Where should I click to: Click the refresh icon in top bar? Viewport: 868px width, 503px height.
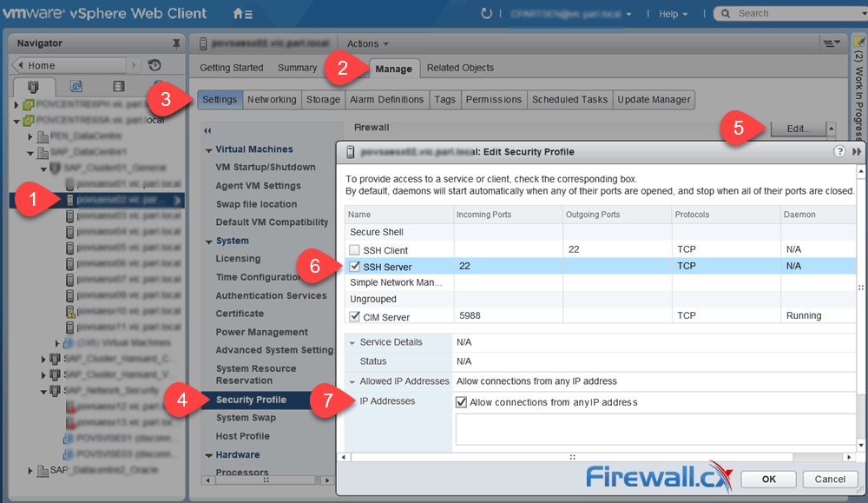[x=486, y=13]
